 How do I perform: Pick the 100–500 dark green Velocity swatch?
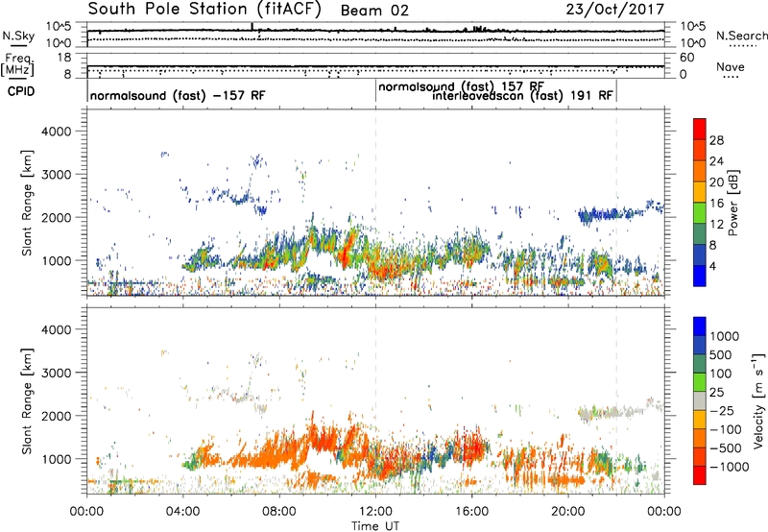click(x=700, y=364)
